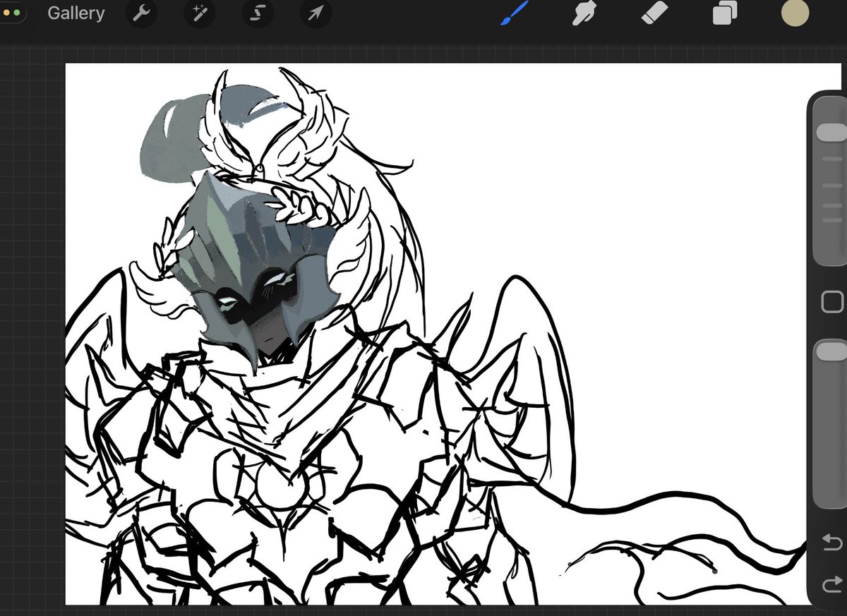Select the Eraser tool
The height and width of the screenshot is (616, 847).
pyautogui.click(x=654, y=13)
